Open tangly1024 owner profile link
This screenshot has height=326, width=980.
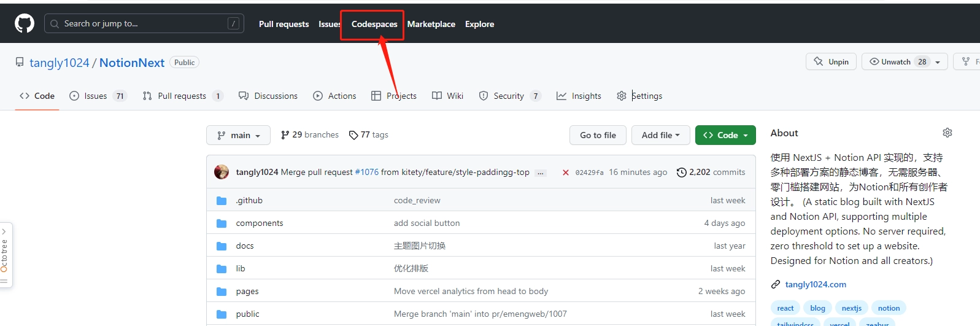point(60,63)
